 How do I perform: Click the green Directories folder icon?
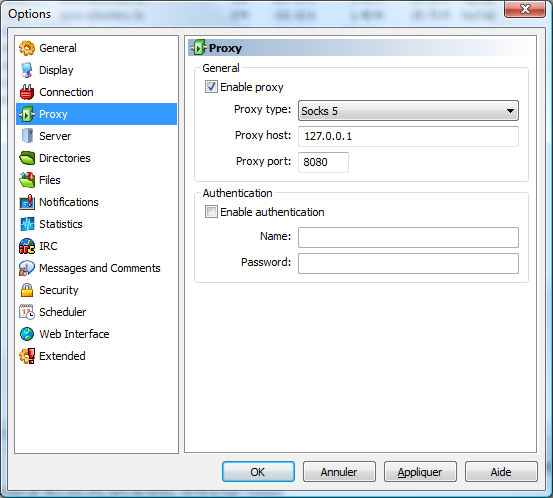[x=27, y=158]
